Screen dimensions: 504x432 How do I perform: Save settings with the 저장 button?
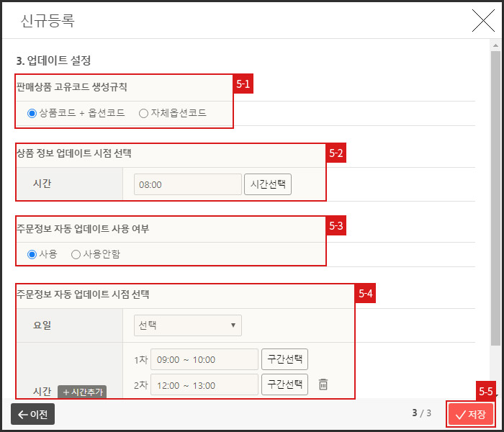(x=471, y=414)
